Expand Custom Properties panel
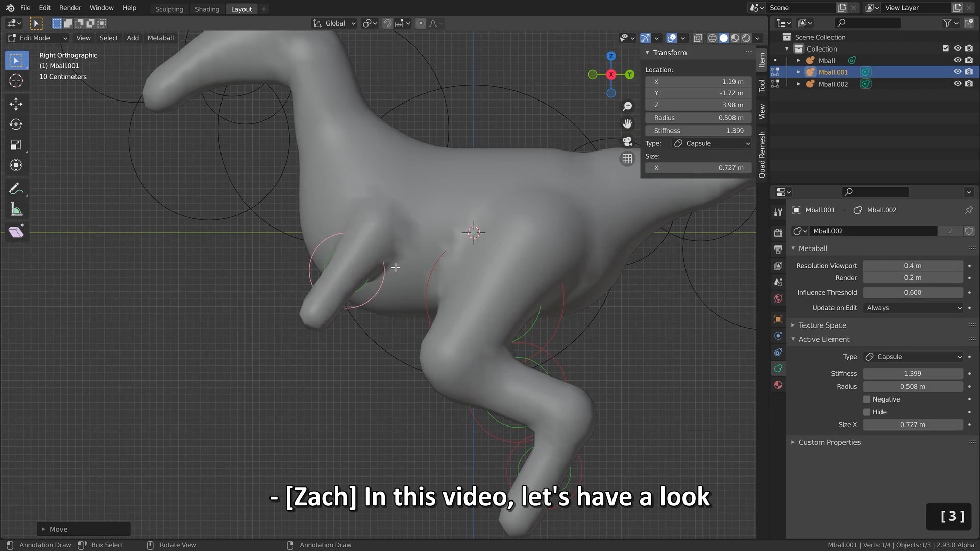Screen dimensions: 980x551 point(829,442)
